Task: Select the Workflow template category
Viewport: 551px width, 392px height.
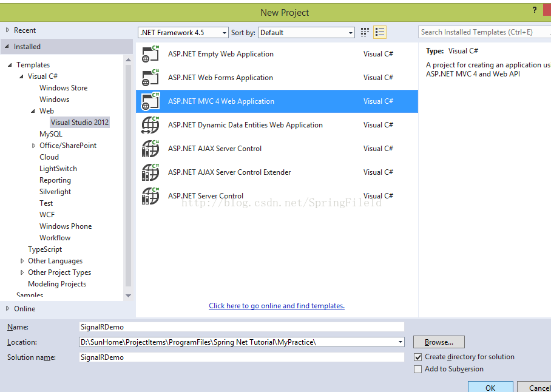Action: (55, 238)
